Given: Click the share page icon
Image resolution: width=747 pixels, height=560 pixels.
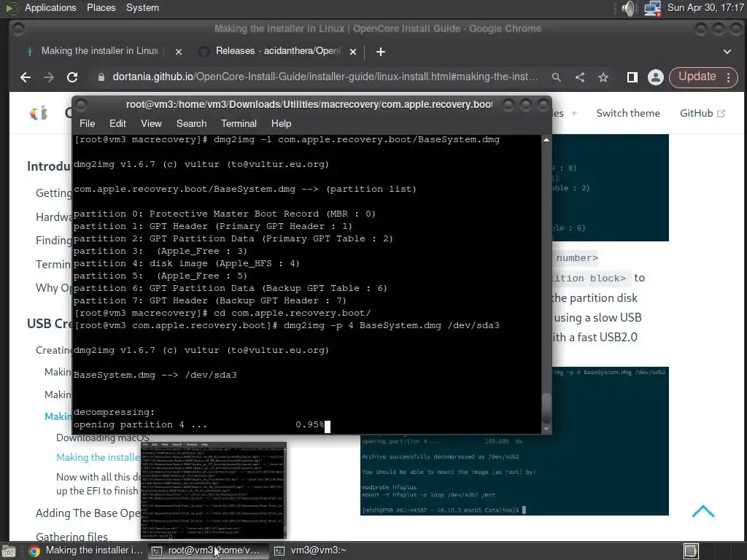Looking at the screenshot, I should pyautogui.click(x=580, y=77).
